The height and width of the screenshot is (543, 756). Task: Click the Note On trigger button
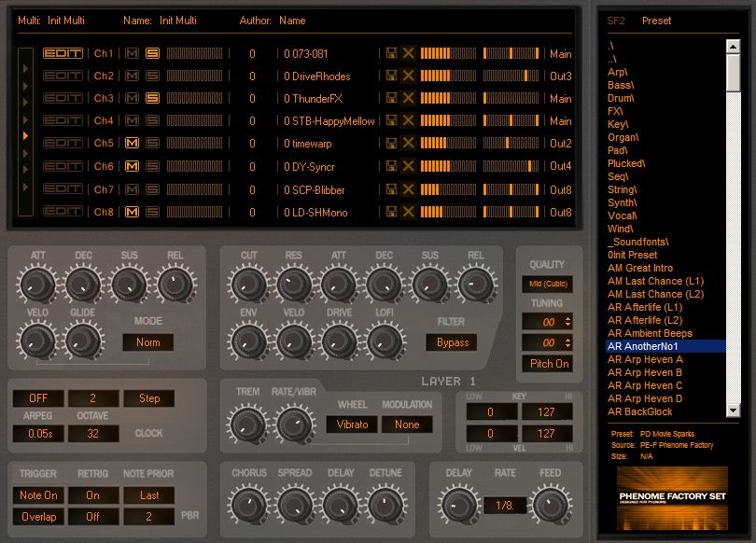point(38,495)
